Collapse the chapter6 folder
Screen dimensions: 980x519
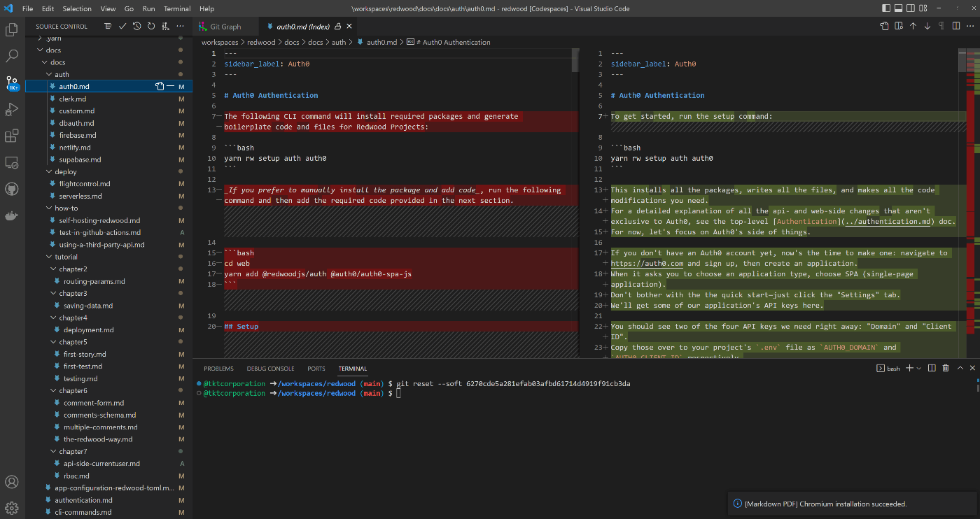(53, 391)
